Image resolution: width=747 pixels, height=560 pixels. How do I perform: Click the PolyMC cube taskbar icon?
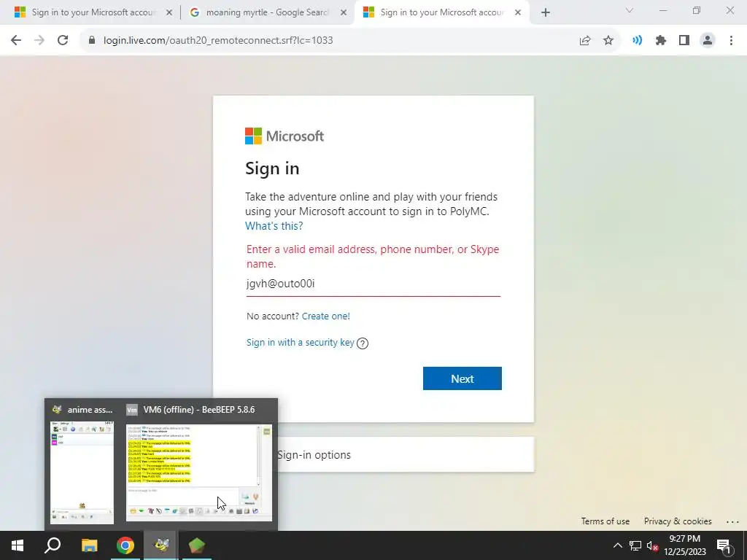(x=197, y=545)
